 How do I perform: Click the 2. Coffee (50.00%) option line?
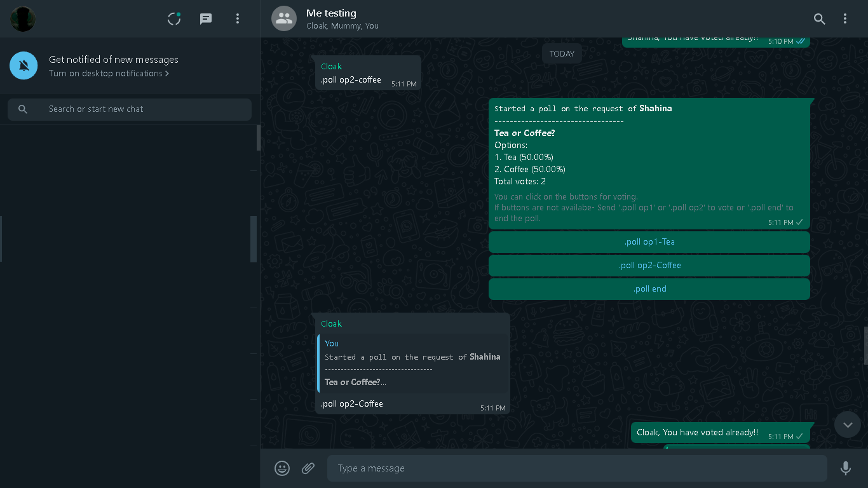530,170
